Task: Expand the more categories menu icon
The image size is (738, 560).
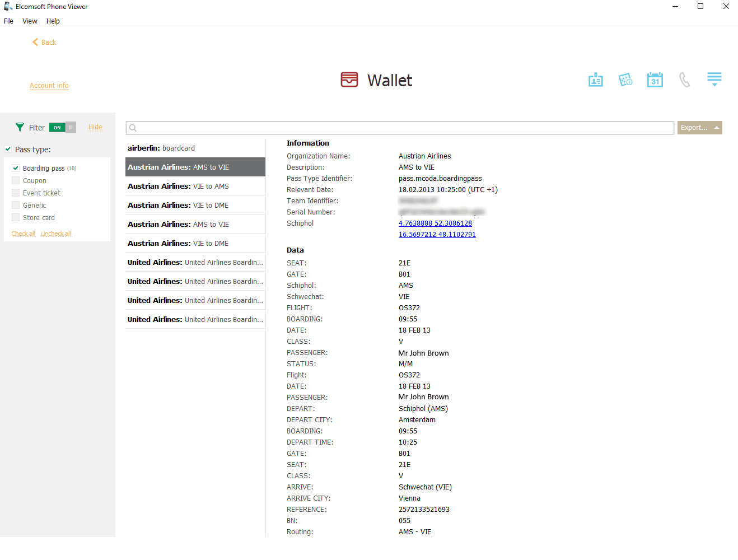Action: 714,79
